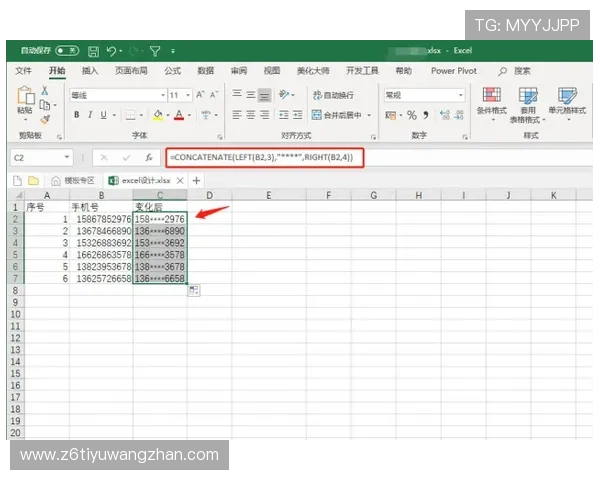Open the font size dropdown

pyautogui.click(x=188, y=95)
